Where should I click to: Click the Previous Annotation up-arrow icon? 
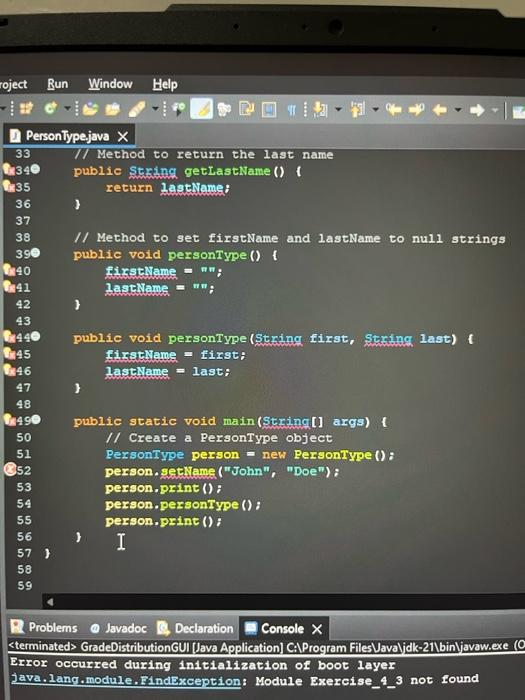357,109
